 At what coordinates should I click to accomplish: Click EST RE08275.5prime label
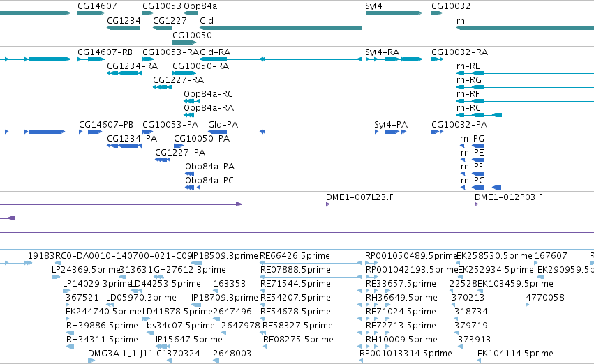pyautogui.click(x=298, y=340)
